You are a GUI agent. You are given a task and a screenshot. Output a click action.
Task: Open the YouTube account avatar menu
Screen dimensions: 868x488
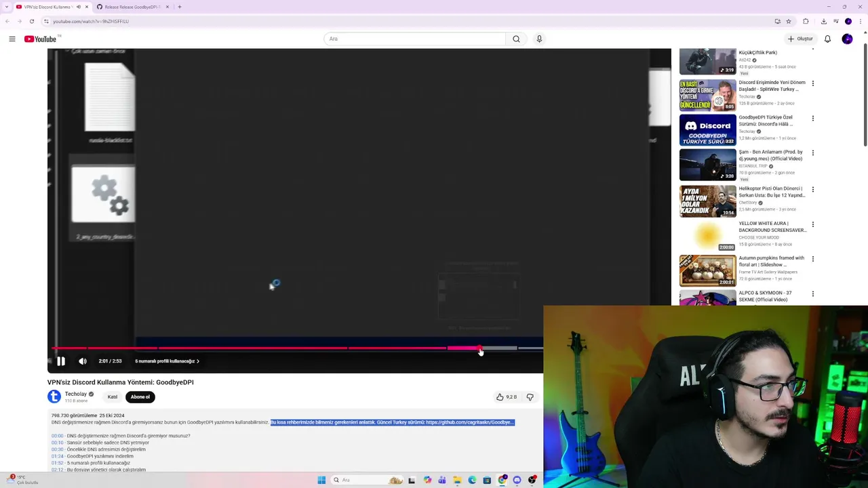(847, 39)
